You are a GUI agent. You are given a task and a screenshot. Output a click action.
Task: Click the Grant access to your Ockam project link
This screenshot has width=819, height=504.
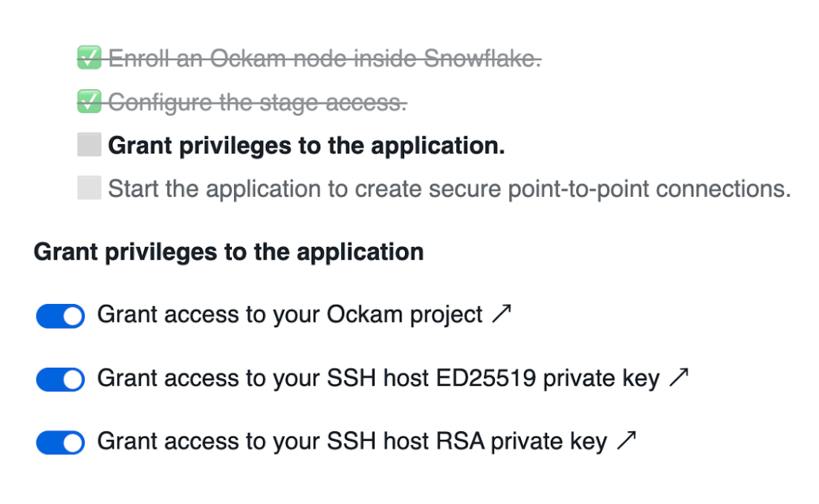pos(290,315)
